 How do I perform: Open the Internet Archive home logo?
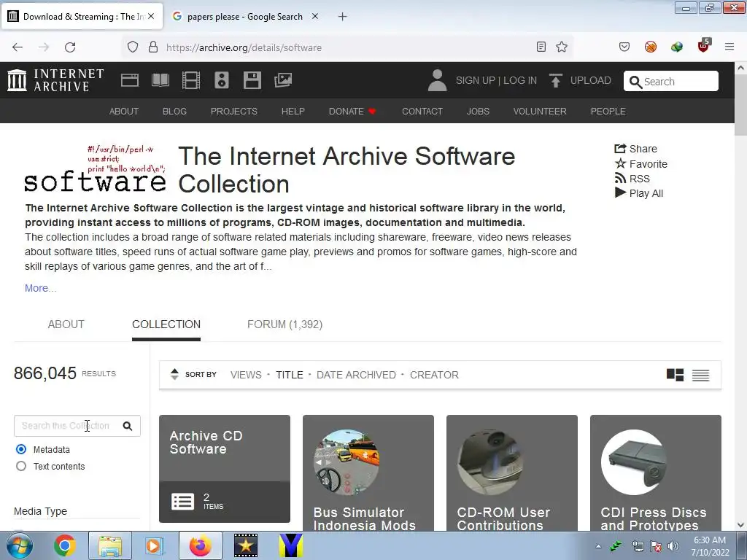click(55, 80)
